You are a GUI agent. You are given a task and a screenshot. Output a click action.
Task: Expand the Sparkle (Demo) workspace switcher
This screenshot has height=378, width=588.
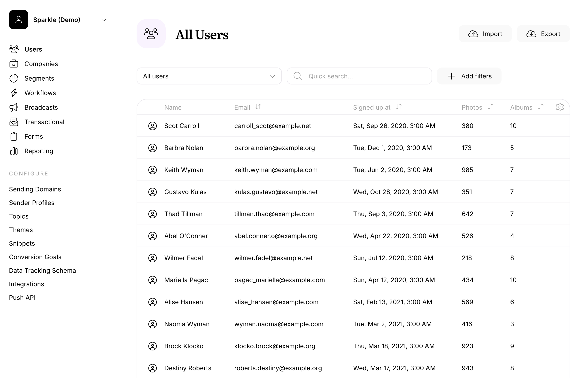tap(104, 20)
